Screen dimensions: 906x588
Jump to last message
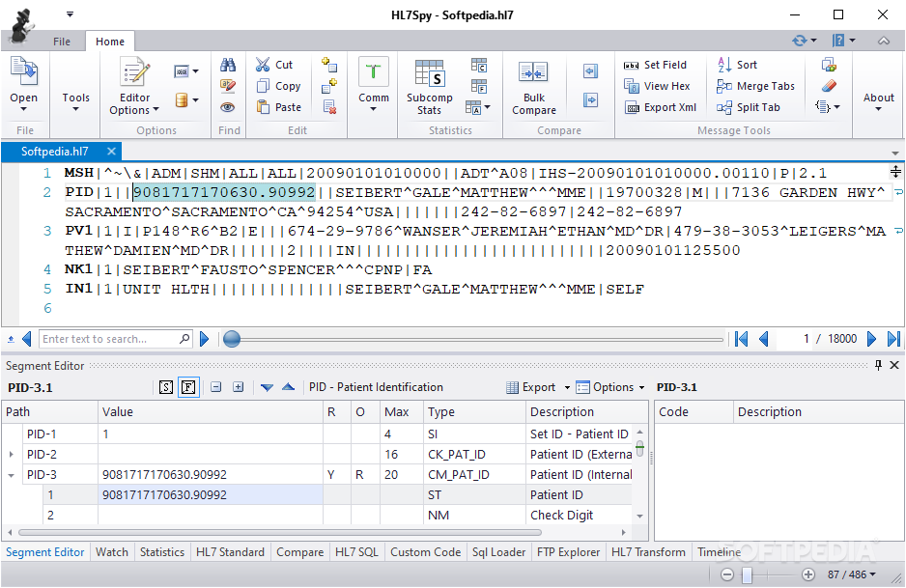click(x=893, y=339)
